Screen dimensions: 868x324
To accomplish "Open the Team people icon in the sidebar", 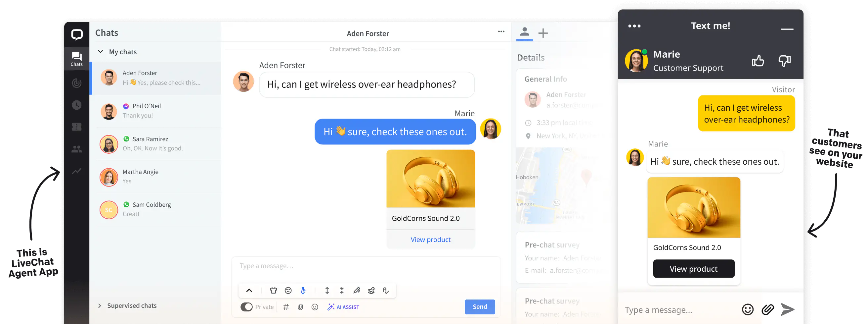I will [76, 149].
